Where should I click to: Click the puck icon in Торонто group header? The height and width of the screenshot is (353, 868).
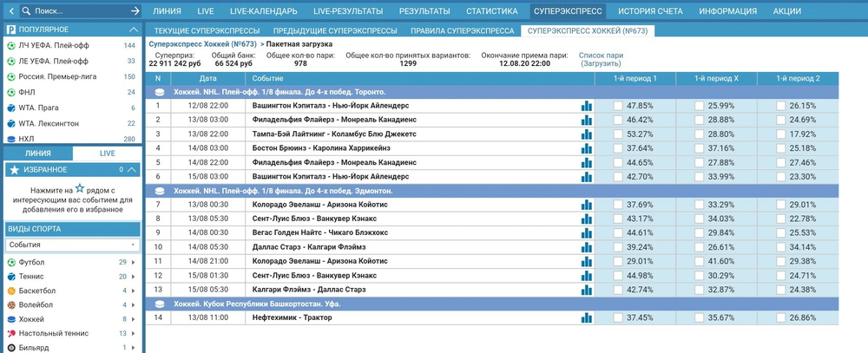point(160,92)
